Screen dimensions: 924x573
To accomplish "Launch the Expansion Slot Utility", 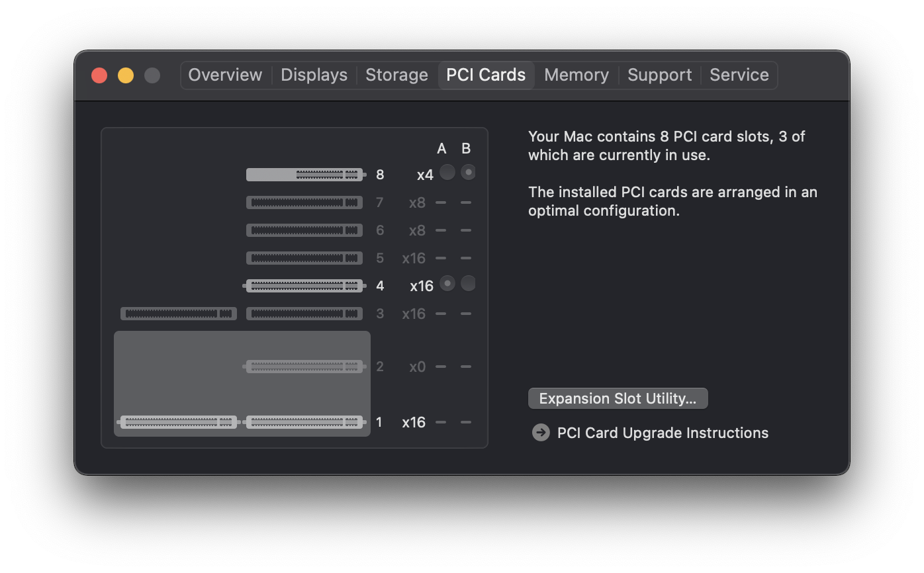I will tap(618, 398).
